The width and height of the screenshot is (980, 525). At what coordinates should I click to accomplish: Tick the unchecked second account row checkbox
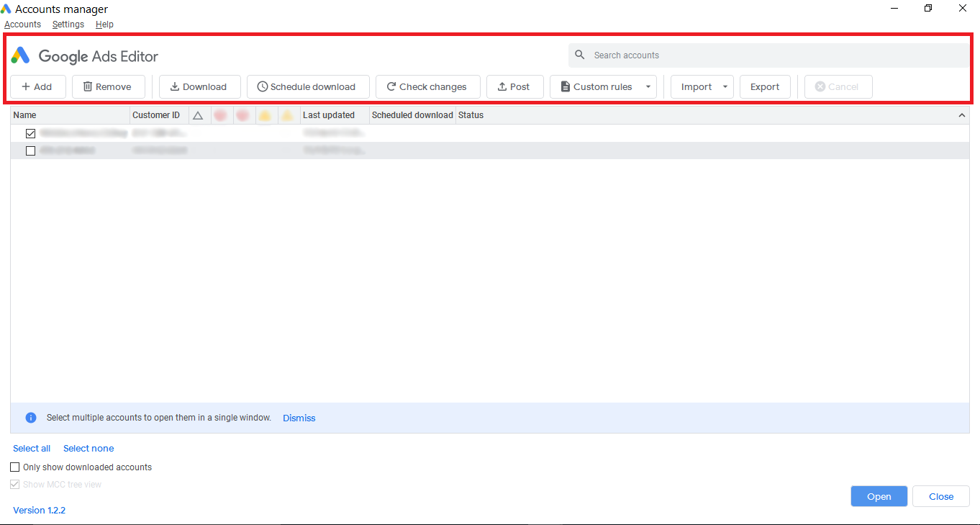pos(30,151)
